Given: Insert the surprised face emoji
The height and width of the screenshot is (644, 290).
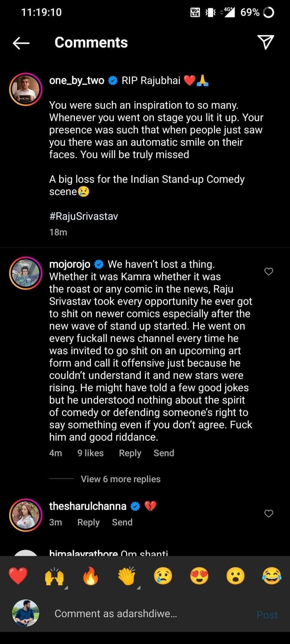Looking at the screenshot, I should [236, 576].
